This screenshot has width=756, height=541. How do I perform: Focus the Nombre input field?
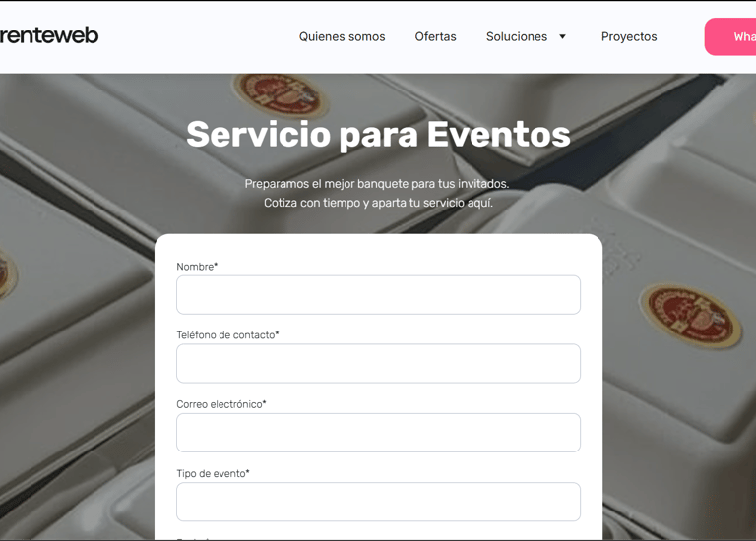tap(378, 295)
